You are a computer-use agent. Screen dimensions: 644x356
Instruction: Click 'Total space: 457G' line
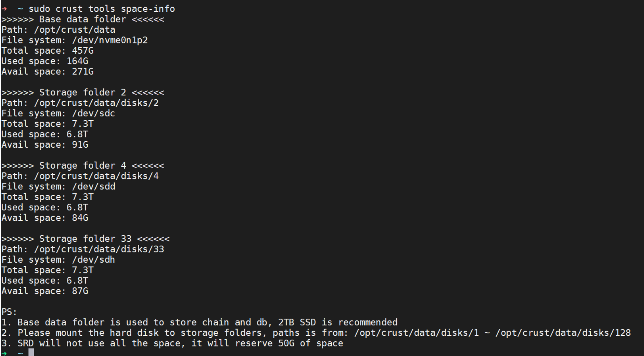tap(47, 51)
